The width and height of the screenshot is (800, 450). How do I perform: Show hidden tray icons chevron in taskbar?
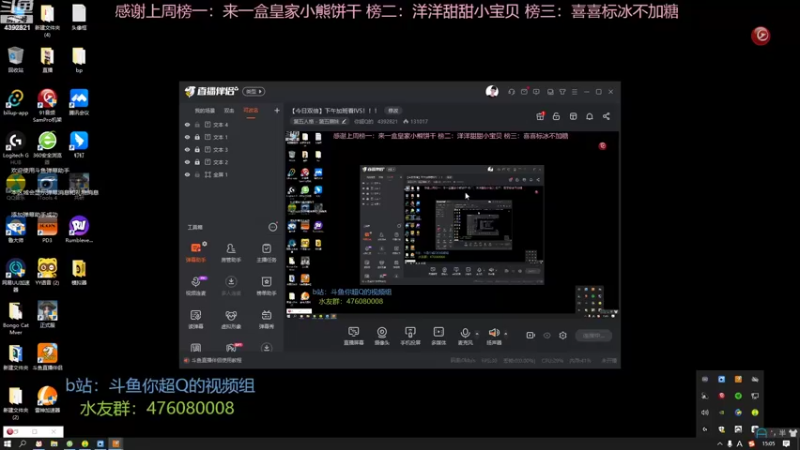719,444
